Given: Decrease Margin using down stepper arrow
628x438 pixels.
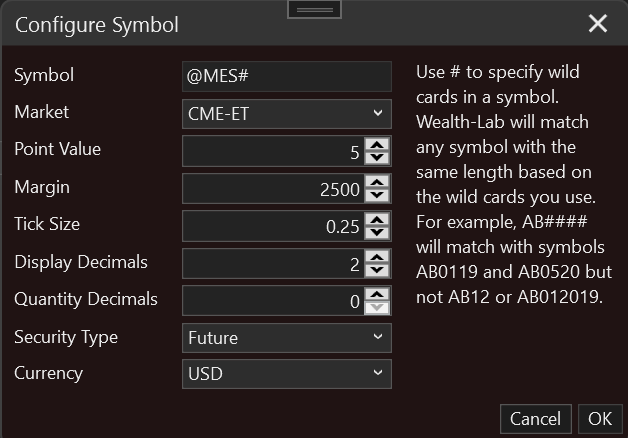Looking at the screenshot, I should pos(377,194).
